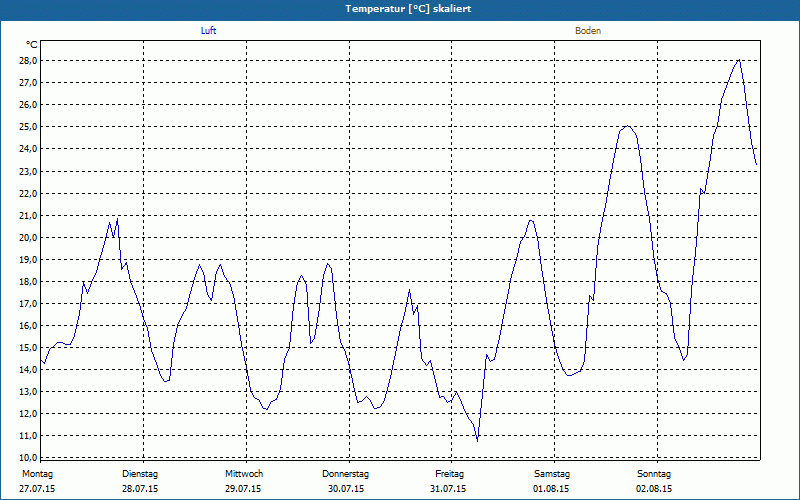Viewport: 800px width, 500px height.
Task: Click the Luft legend label
Action: click(208, 31)
